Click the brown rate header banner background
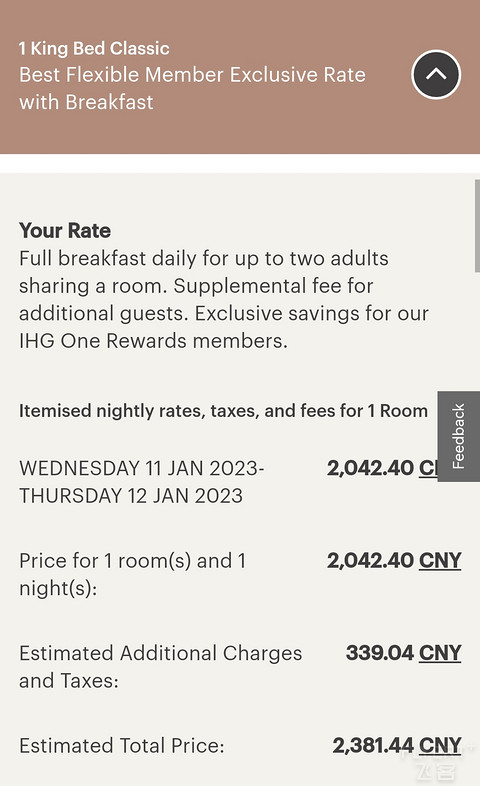The height and width of the screenshot is (786, 480). (x=240, y=130)
